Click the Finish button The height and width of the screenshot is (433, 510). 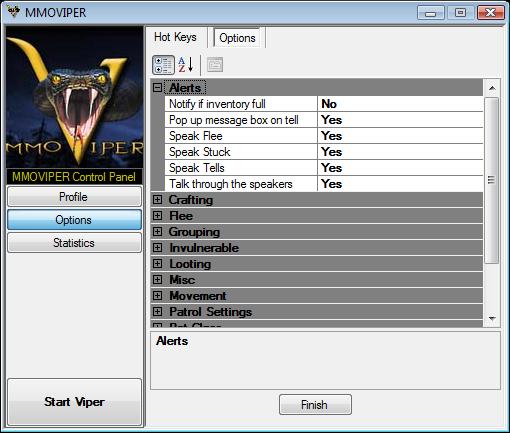(315, 405)
